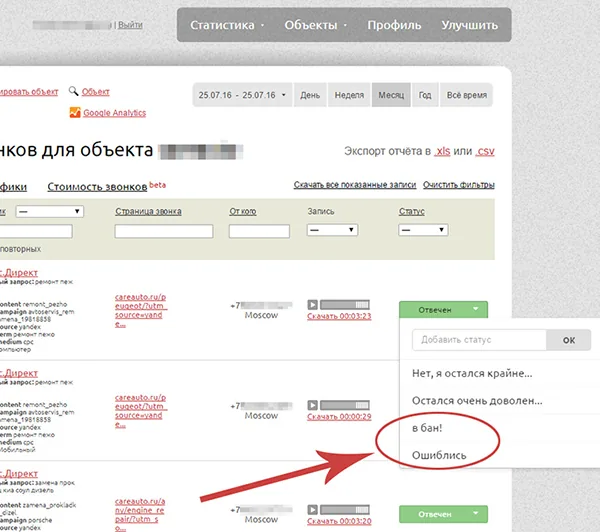This screenshot has height=532, width=600.
Task: Click the magnifier icon next to Объект
Action: click(73, 91)
